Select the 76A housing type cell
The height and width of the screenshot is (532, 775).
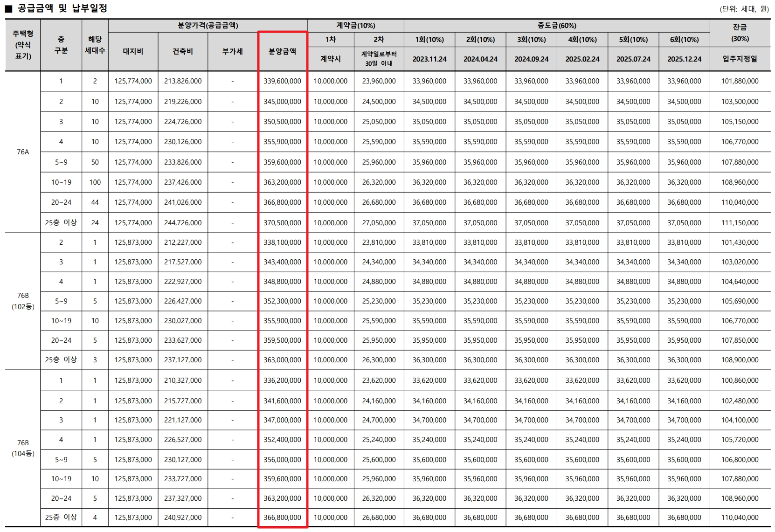click(x=23, y=152)
